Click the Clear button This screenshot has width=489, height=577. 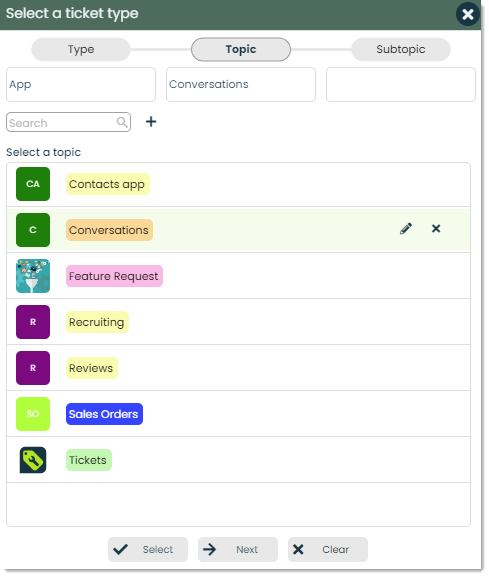[x=328, y=549]
